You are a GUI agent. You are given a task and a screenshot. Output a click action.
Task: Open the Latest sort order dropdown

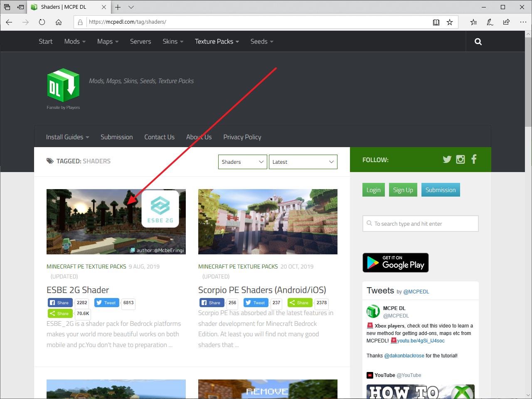pos(303,162)
